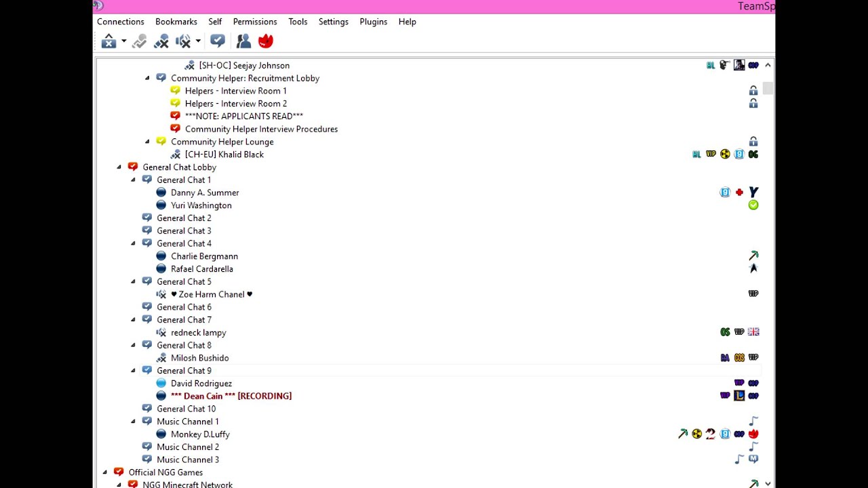This screenshot has width=868, height=488.
Task: Toggle speaker mute in the toolbar
Action: click(182, 41)
